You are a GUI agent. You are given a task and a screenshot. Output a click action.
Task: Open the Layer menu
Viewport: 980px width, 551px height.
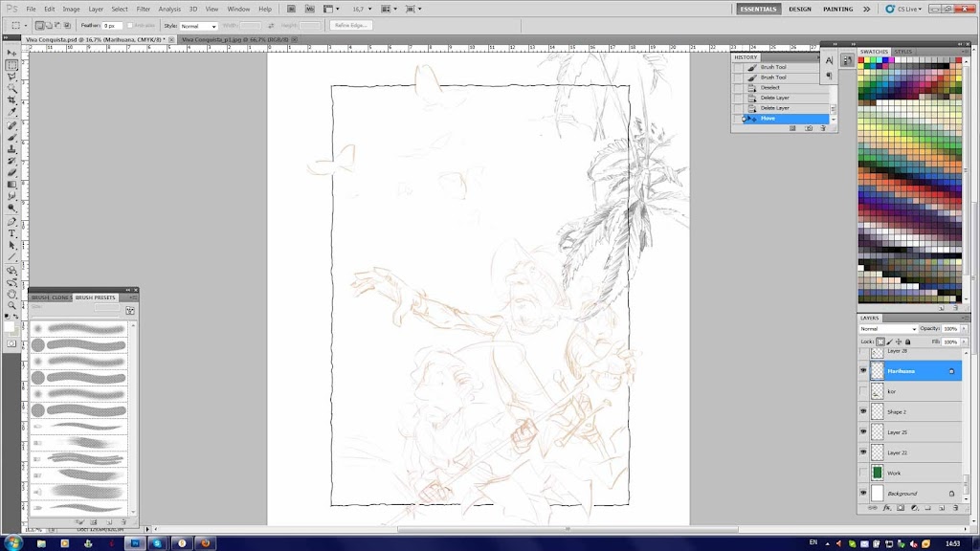coord(96,9)
